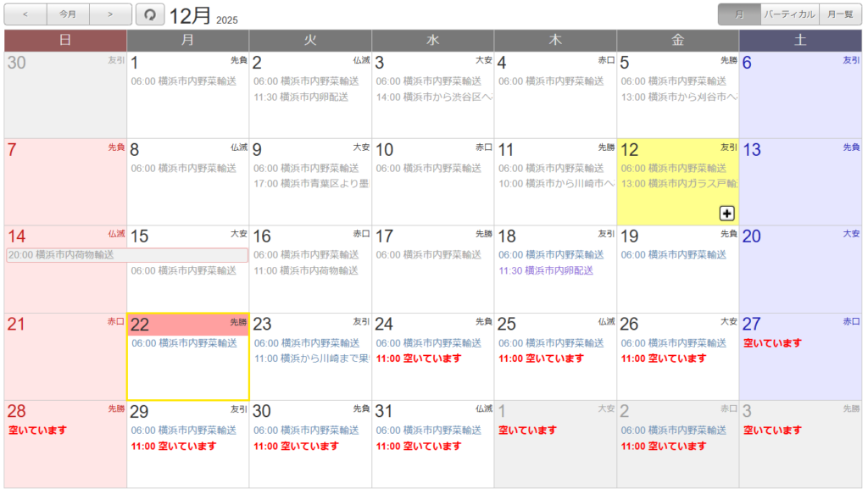Expand more events on December 12

tap(726, 214)
